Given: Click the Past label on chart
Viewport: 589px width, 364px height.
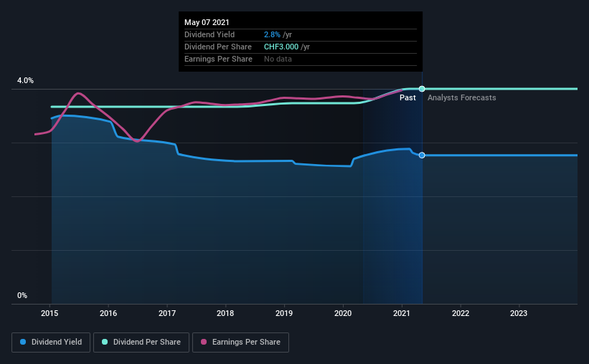Looking at the screenshot, I should tap(407, 97).
